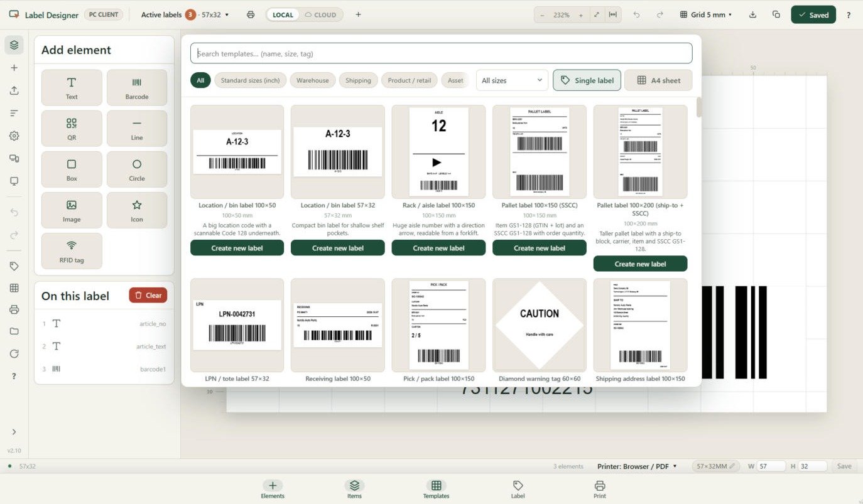This screenshot has width=863, height=504.
Task: Open the Print bottom tab
Action: [600, 490]
